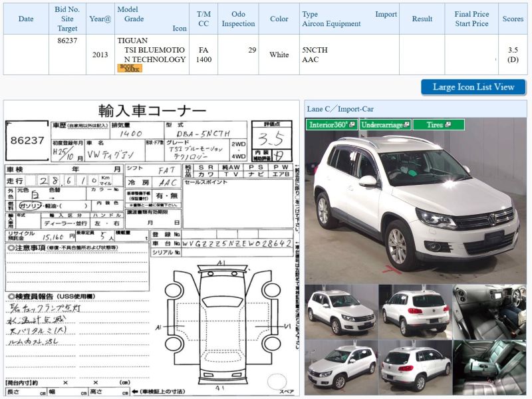
Task: Open dashboard interior thumbnail
Action: (489, 312)
